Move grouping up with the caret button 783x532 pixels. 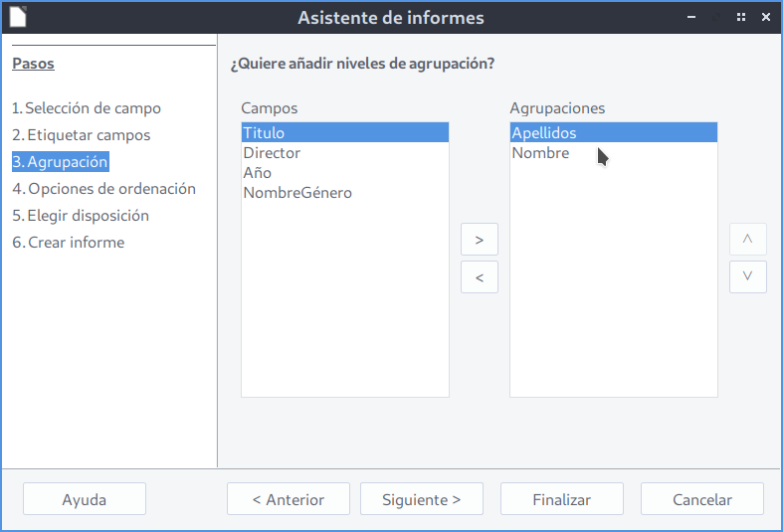748,240
